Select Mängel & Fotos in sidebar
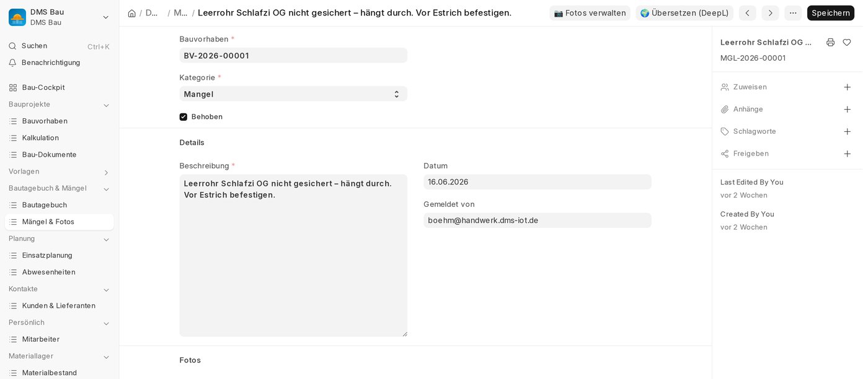Screen dimensions: 868x379 pos(59,222)
